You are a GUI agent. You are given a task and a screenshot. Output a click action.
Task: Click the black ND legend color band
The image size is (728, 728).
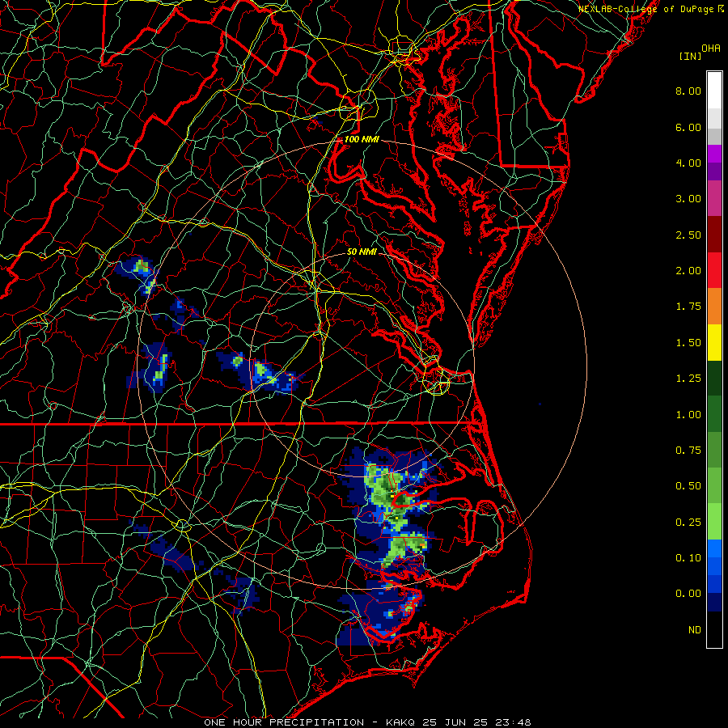714,629
